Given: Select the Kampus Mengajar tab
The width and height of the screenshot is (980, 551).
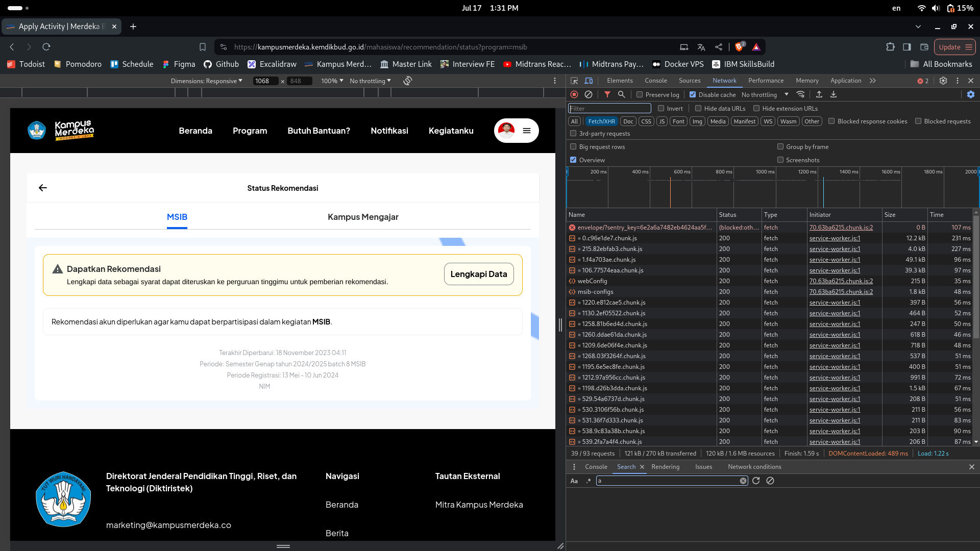Looking at the screenshot, I should 363,217.
